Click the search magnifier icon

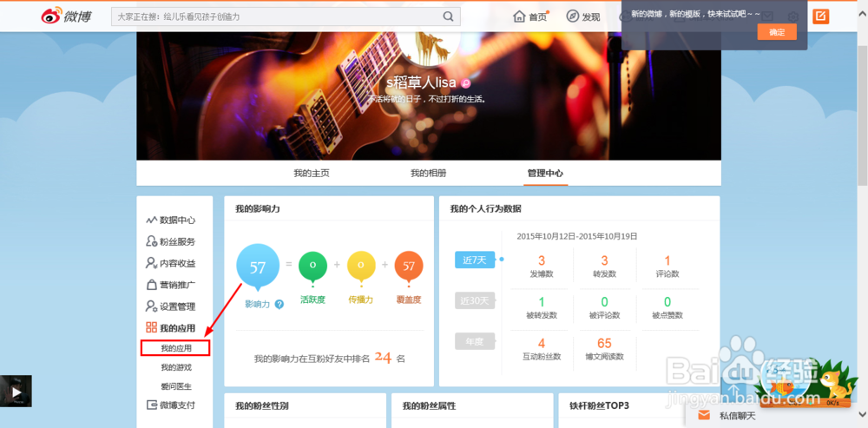pyautogui.click(x=448, y=16)
